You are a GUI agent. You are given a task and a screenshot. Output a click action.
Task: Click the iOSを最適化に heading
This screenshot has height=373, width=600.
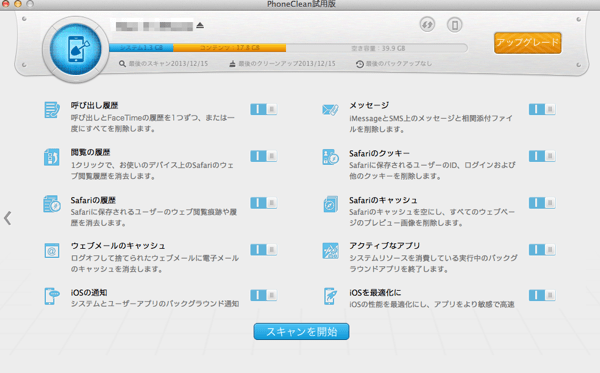[x=375, y=293]
